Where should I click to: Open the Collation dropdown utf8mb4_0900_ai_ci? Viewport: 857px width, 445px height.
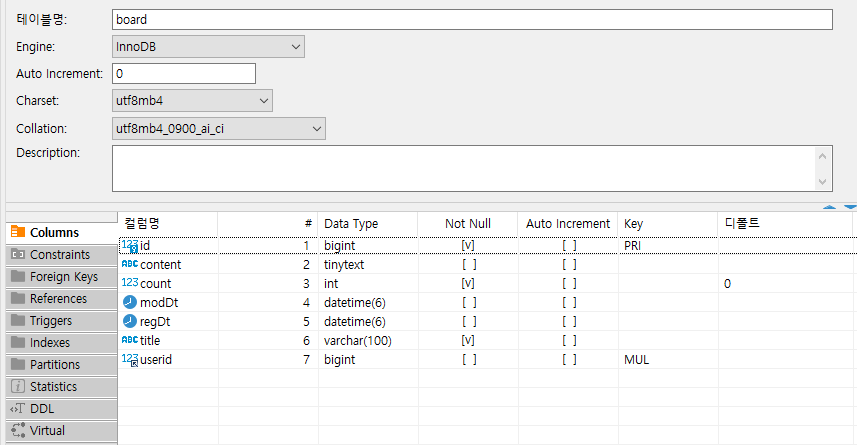[219, 128]
